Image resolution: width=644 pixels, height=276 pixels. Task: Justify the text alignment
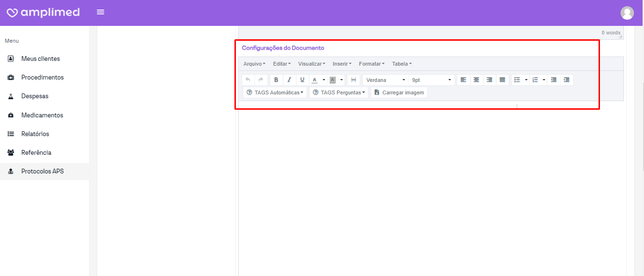[502, 80]
